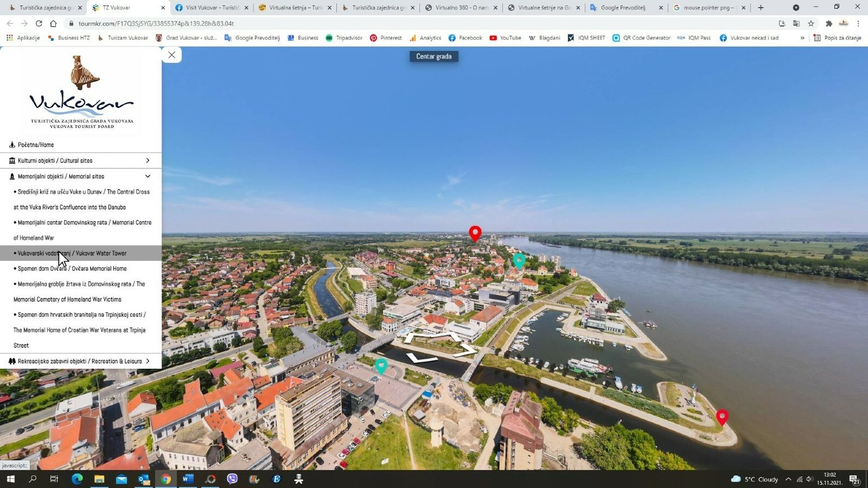868x488 pixels.
Task: Click the teal hotspot marker on the plaza
Action: pyautogui.click(x=381, y=365)
